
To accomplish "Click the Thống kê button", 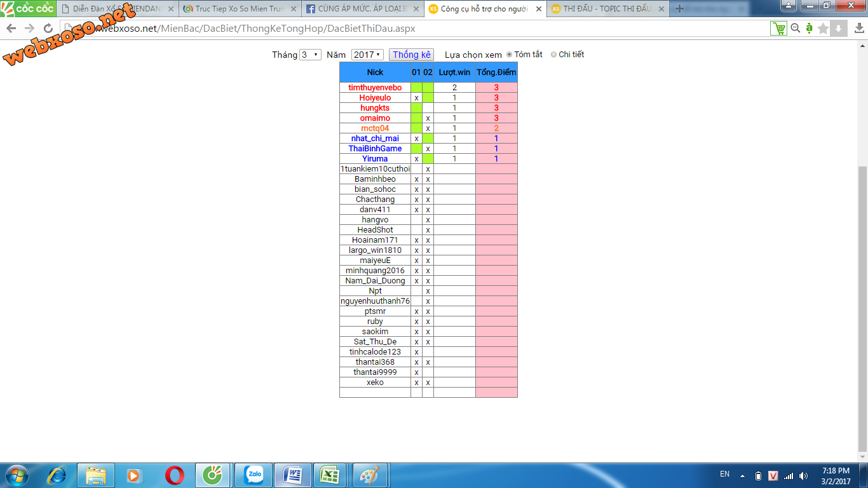I will tap(411, 55).
